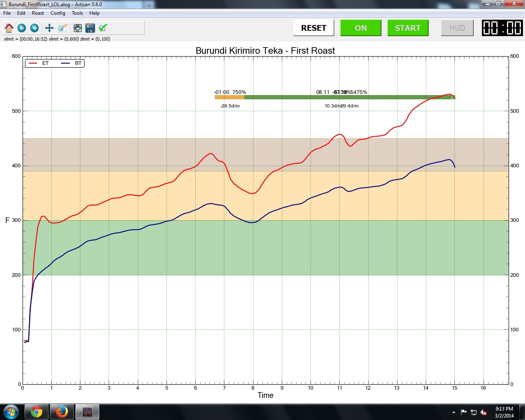
Task: Open the Help menu
Action: point(94,13)
